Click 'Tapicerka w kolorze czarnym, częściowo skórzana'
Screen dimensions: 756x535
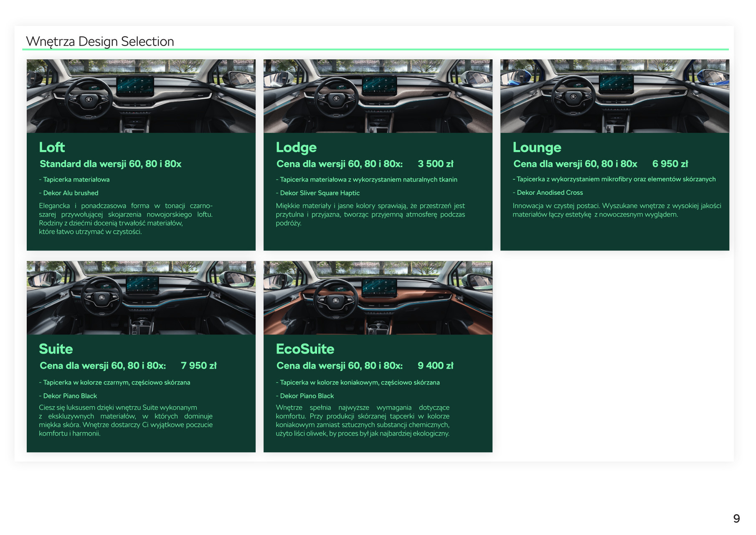pyautogui.click(x=114, y=382)
